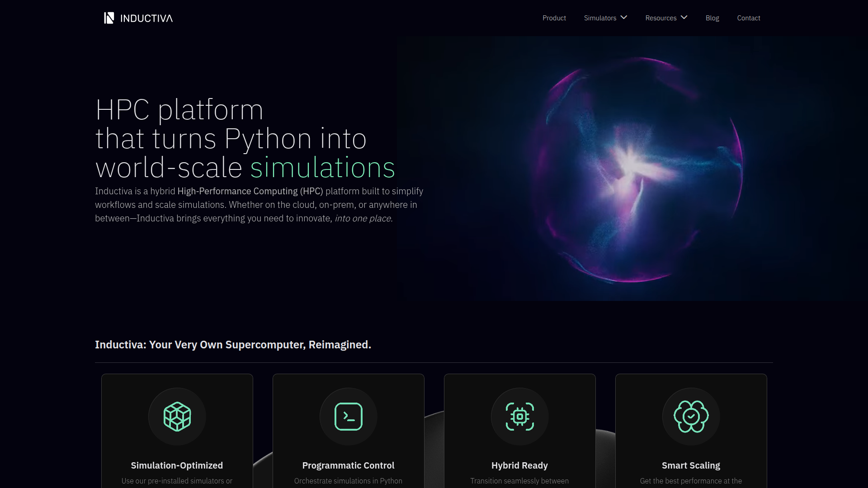
Task: Go to the Blog page
Action: 712,18
